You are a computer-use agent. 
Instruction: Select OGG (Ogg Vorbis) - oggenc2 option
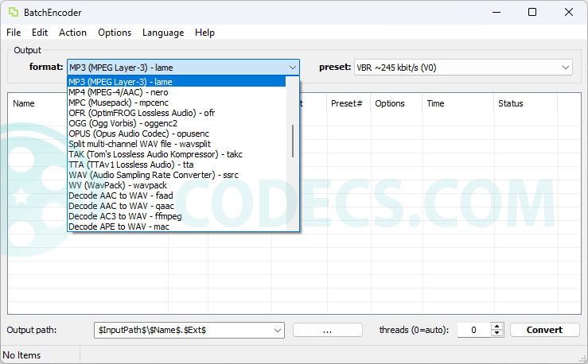[x=177, y=123]
